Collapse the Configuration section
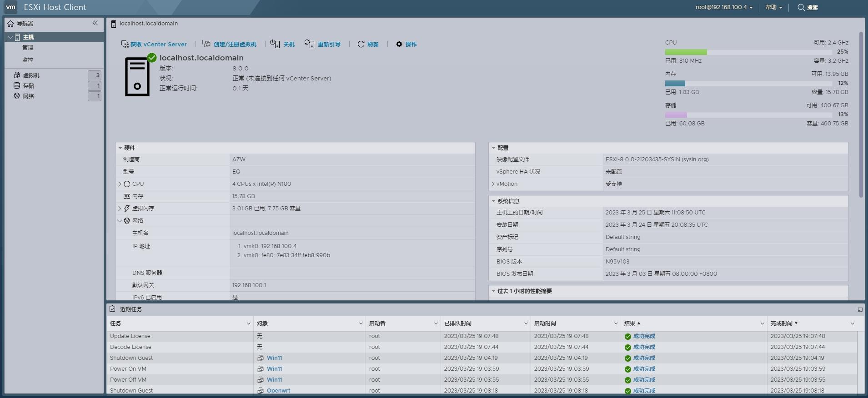The width and height of the screenshot is (868, 398). (x=493, y=148)
